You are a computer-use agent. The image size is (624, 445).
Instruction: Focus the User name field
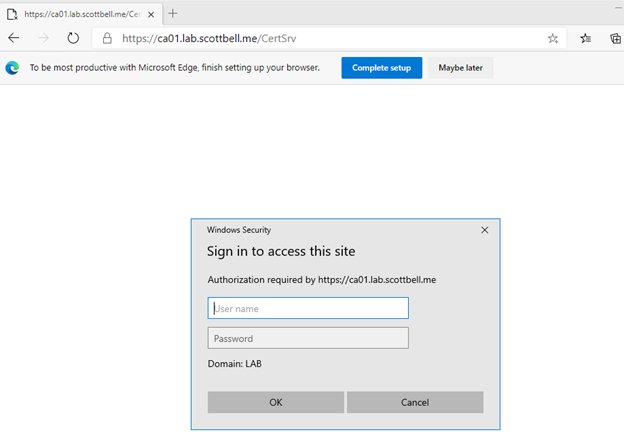[x=308, y=308]
